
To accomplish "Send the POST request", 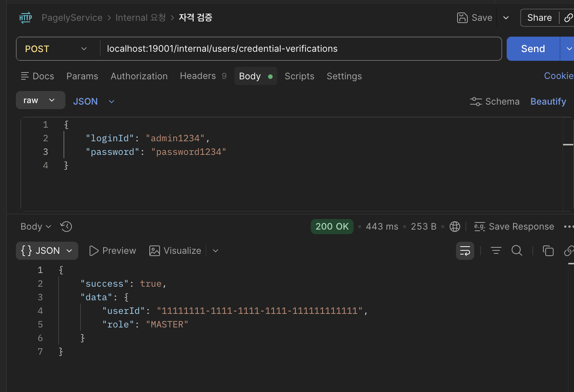I will coord(533,49).
